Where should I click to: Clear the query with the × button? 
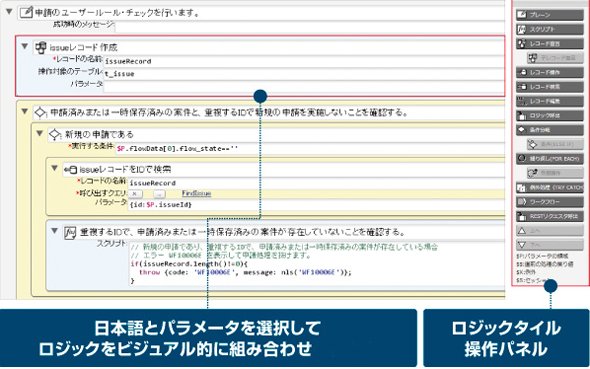click(135, 194)
